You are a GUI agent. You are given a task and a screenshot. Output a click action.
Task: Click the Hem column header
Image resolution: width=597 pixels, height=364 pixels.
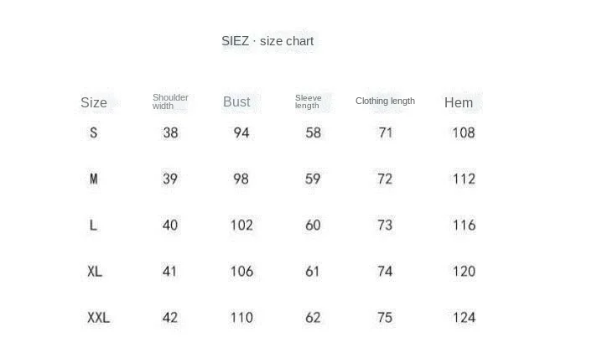tap(459, 102)
